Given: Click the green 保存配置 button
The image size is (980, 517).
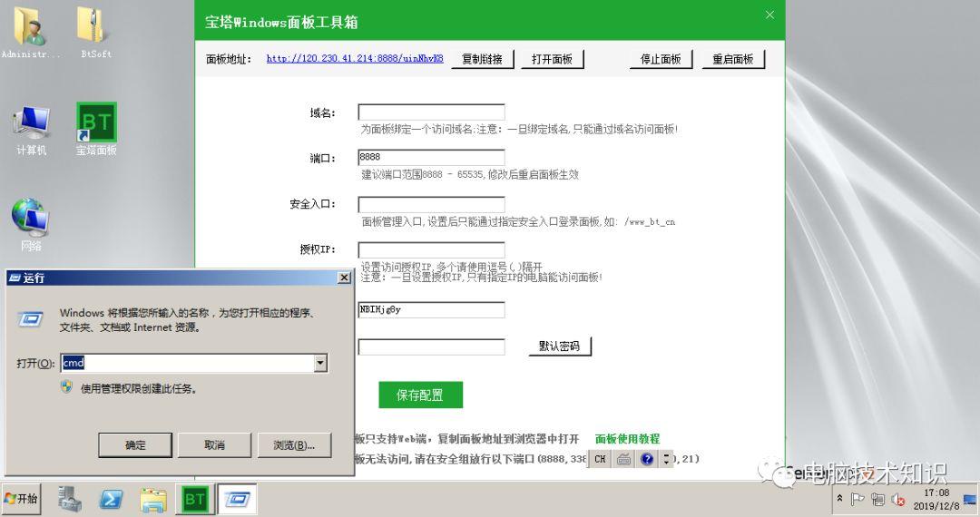Looking at the screenshot, I should click(x=421, y=395).
